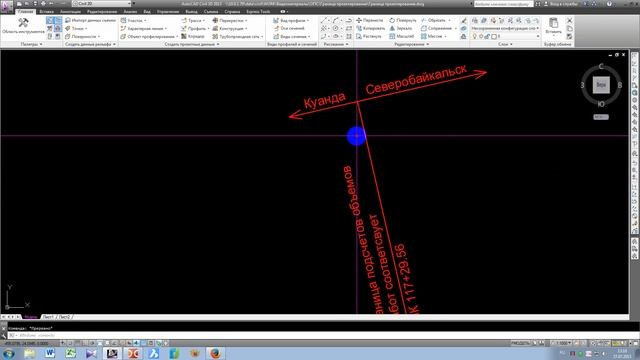Select the Копировать (Copy) tool
Screen dimensions: 640x360
click(371, 28)
